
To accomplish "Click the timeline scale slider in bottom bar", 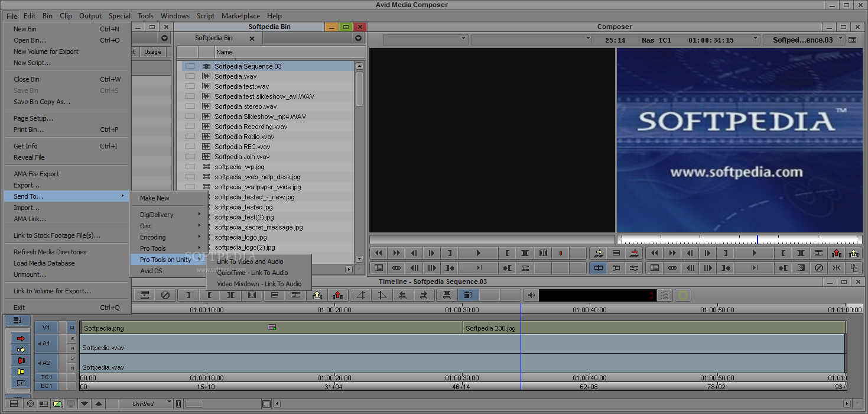I will point(194,404).
